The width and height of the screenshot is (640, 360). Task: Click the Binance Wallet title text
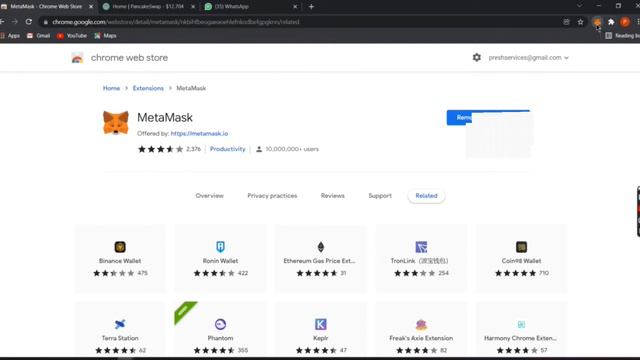point(120,261)
